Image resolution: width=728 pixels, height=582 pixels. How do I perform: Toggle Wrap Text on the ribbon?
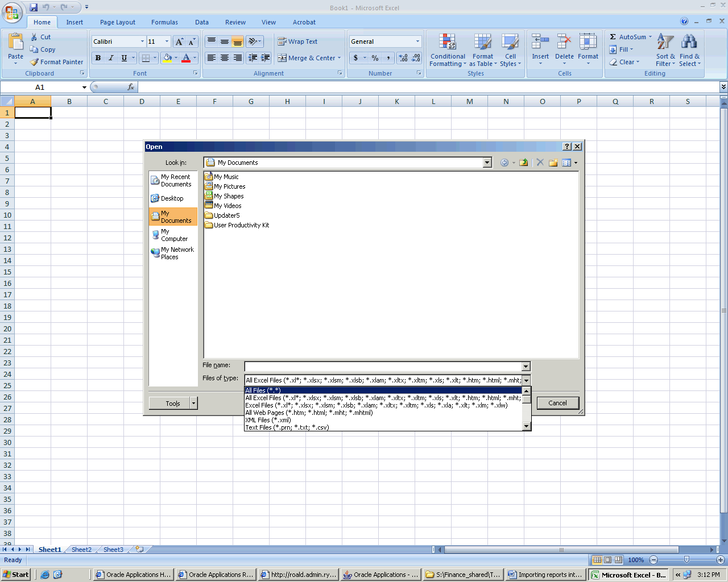[297, 41]
